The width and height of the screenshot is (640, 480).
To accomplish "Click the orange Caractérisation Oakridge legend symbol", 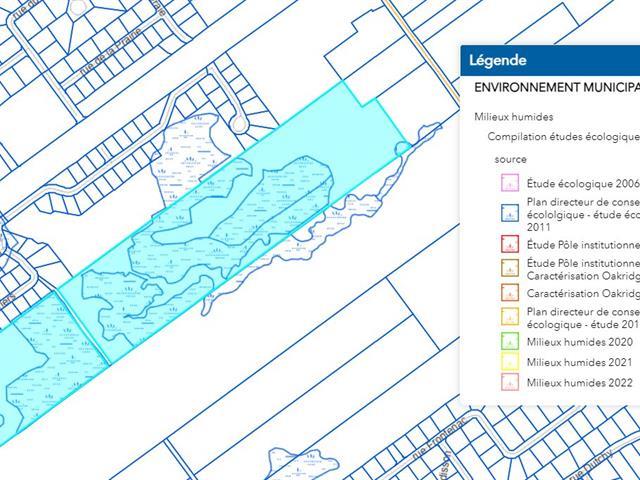I will tap(508, 294).
